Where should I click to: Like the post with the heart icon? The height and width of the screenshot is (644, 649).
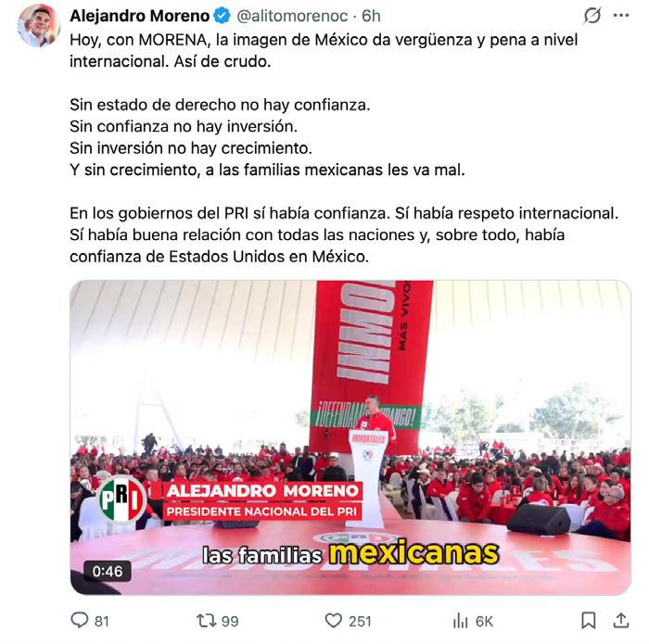pyautogui.click(x=333, y=621)
